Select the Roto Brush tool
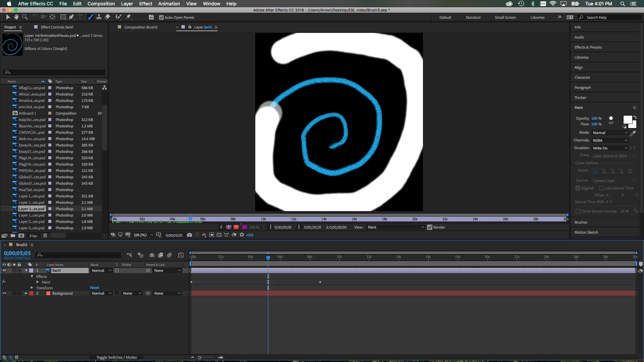 coord(118,17)
